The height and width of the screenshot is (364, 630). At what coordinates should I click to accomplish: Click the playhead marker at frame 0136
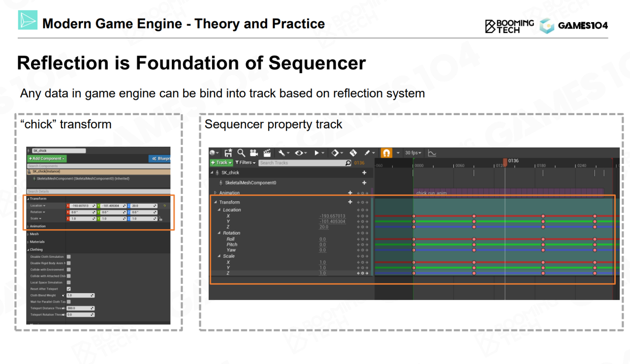tap(505, 162)
